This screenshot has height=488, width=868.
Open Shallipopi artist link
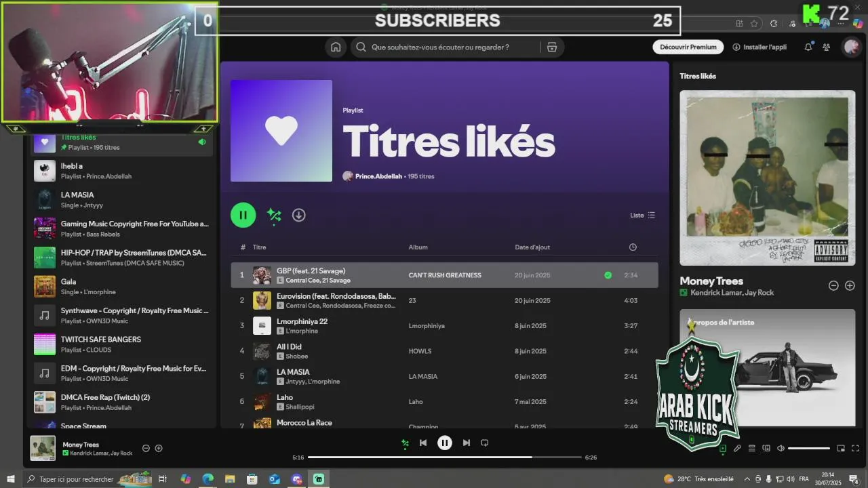[300, 407]
